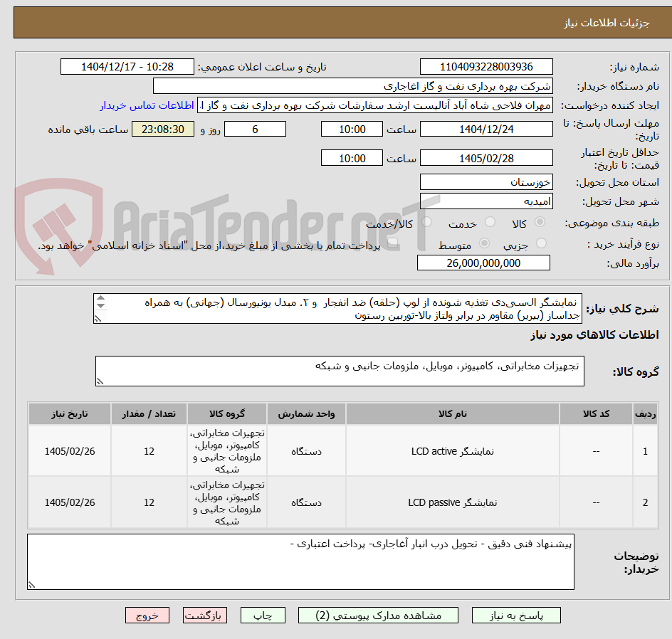
Task: Click city field امیدیه
Action: tap(486, 201)
